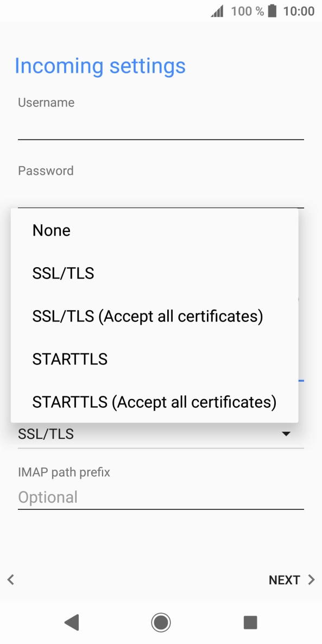Tap the Android back navigation triangle

click(x=71, y=622)
